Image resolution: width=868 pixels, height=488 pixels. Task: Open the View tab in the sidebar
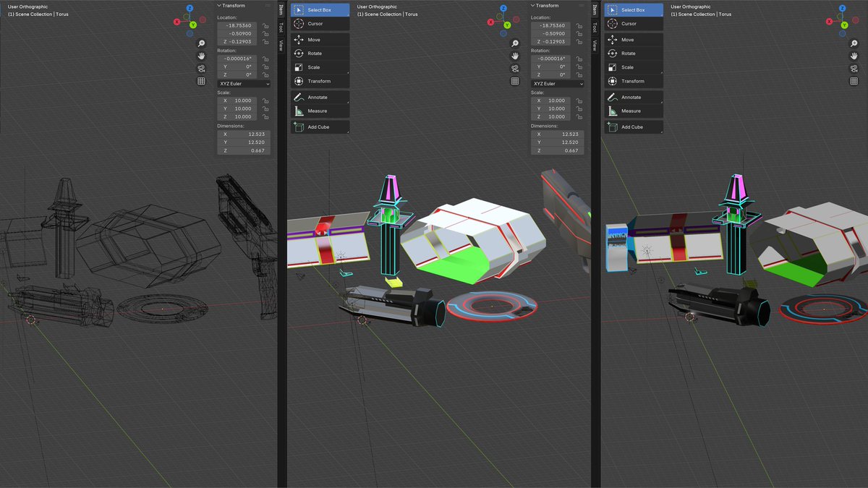tap(280, 43)
